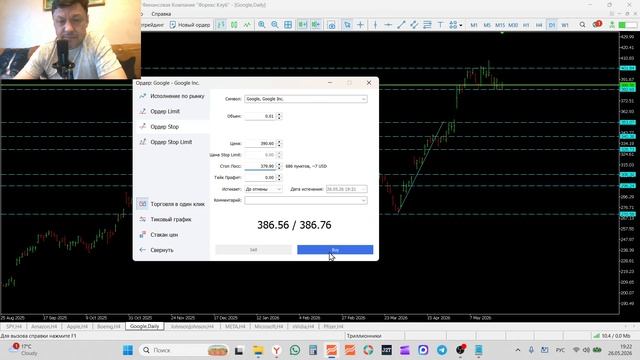Viewport: 640px width, 360px height.
Task: Click the Sell button
Action: pos(253,250)
